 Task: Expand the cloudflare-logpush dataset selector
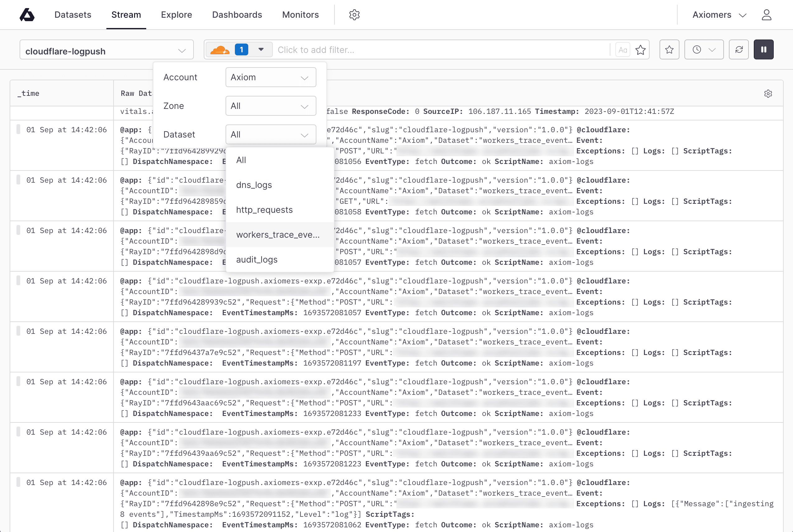point(106,50)
